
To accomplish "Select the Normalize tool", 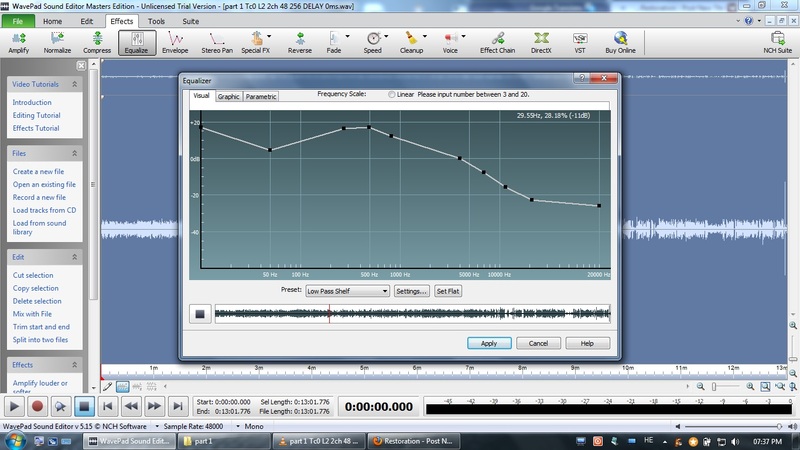I will click(x=57, y=43).
